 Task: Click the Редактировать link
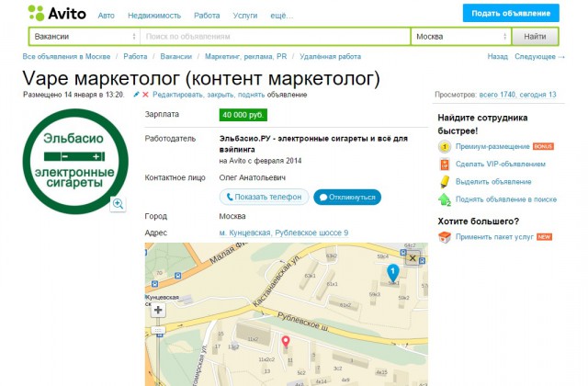click(x=178, y=95)
